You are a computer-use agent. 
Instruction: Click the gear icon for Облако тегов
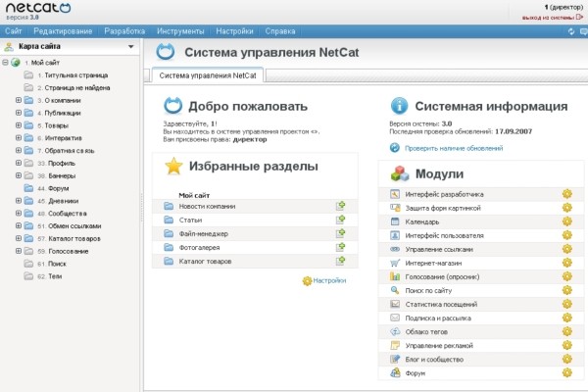[x=565, y=332]
